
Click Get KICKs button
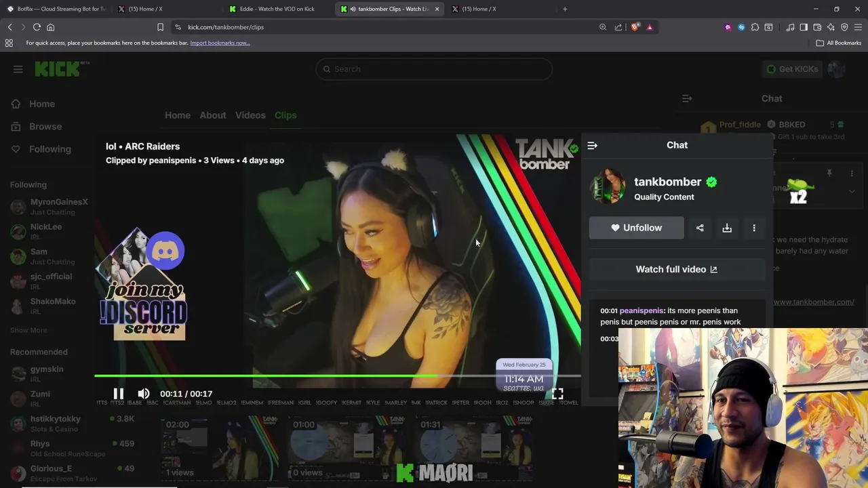792,69
